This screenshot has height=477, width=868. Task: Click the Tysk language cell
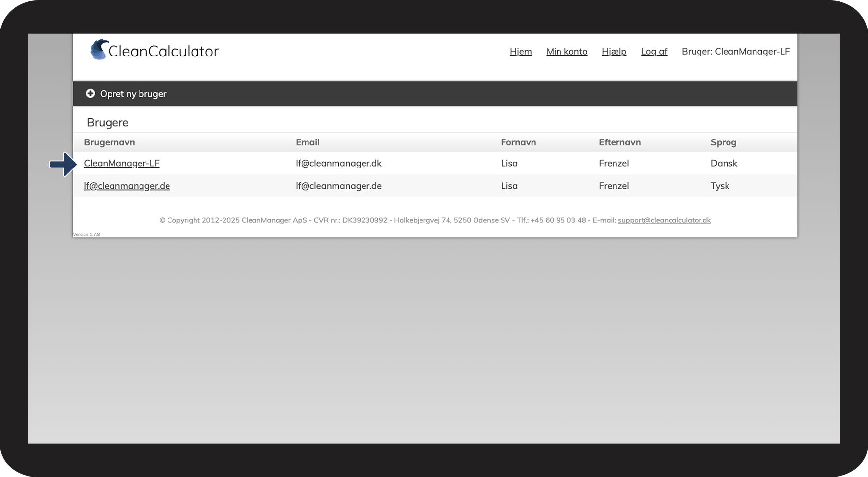tap(720, 186)
